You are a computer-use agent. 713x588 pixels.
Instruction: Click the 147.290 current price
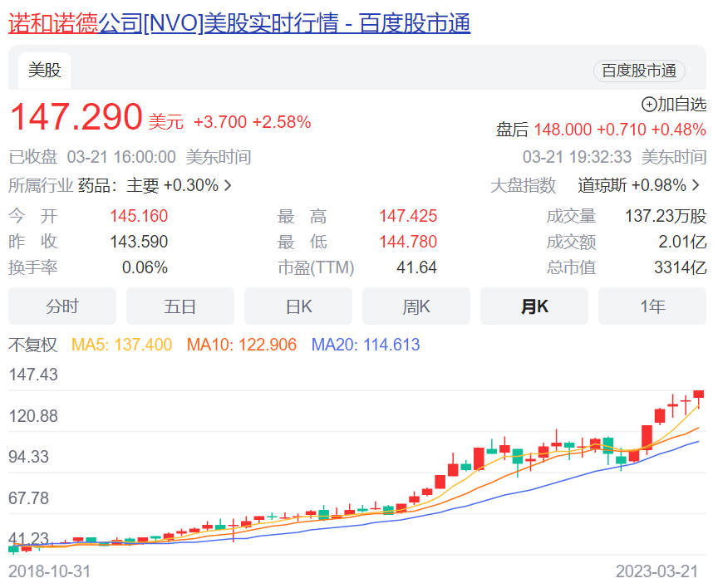click(76, 118)
